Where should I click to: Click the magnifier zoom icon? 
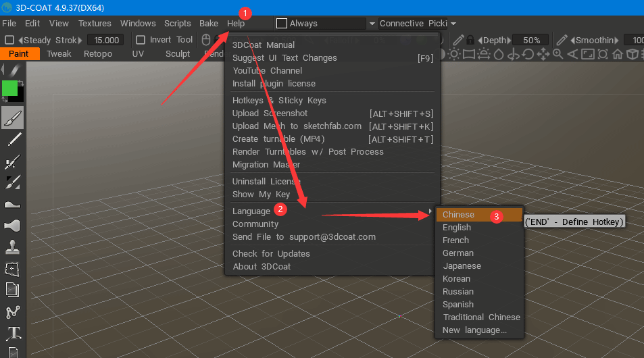pos(558,54)
